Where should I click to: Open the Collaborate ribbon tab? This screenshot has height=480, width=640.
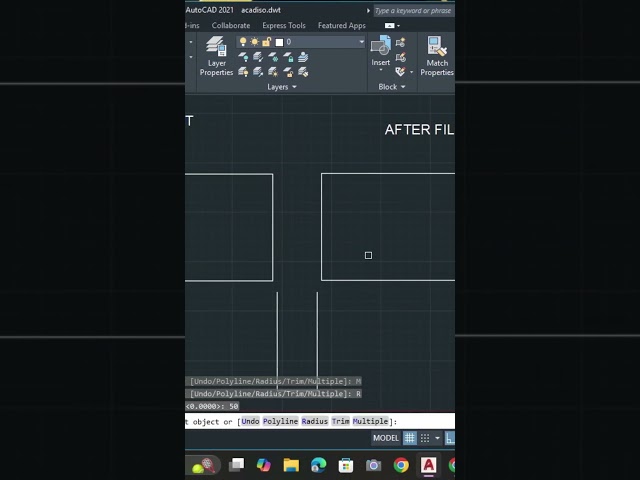coord(231,25)
